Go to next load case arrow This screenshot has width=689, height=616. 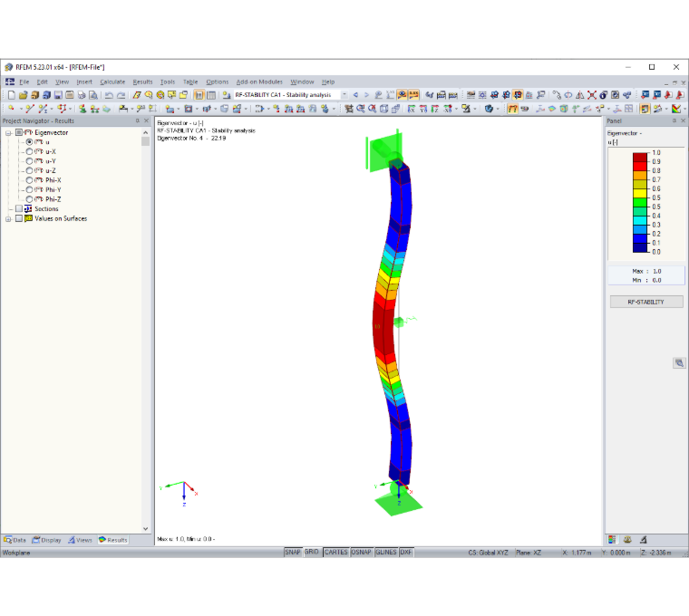366,95
